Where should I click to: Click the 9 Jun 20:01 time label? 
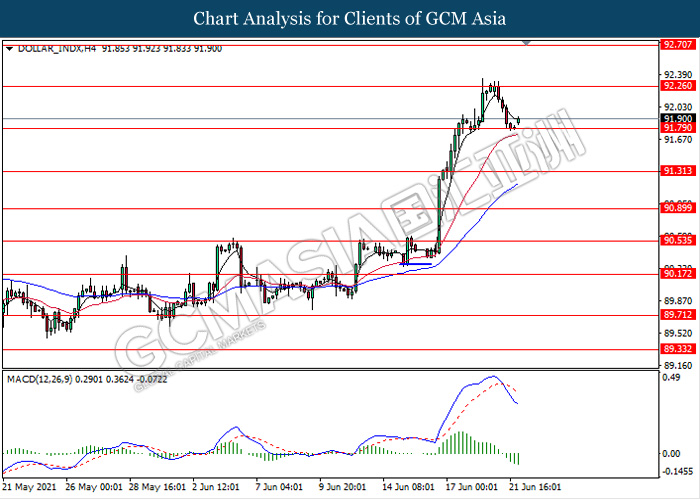point(342,487)
